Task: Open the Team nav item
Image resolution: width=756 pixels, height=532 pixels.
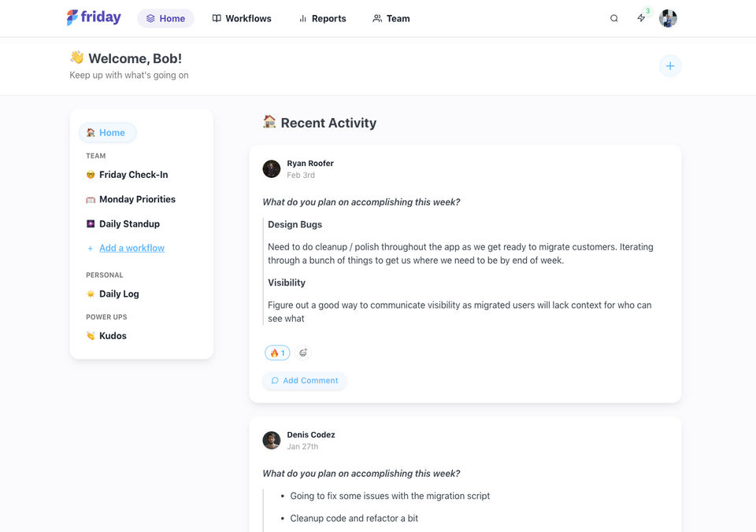Action: [x=391, y=18]
